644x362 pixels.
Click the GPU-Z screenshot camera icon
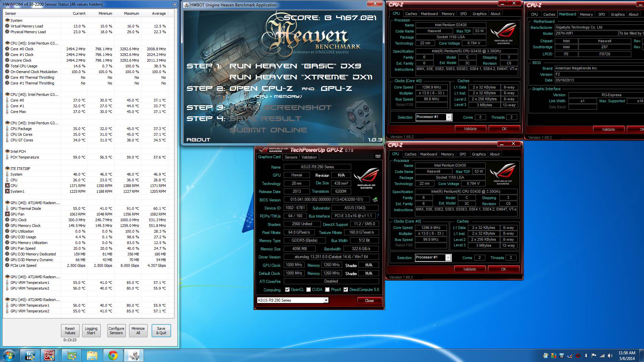[x=378, y=157]
